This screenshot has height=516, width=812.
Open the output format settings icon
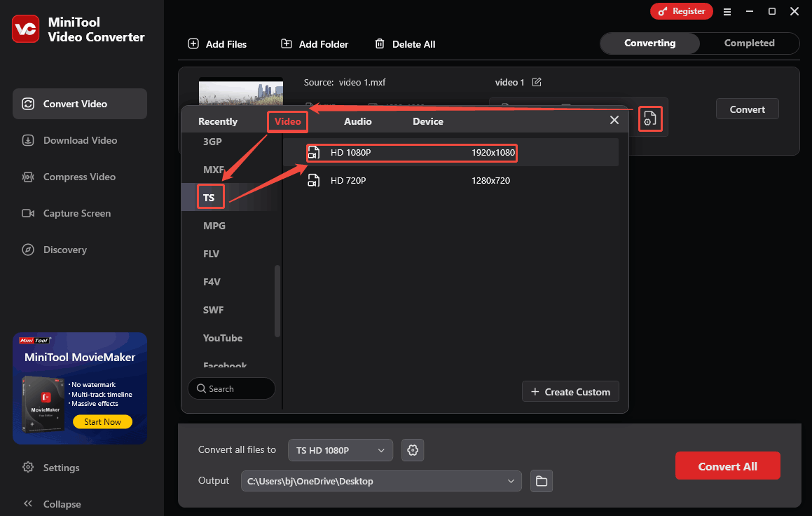coord(650,118)
